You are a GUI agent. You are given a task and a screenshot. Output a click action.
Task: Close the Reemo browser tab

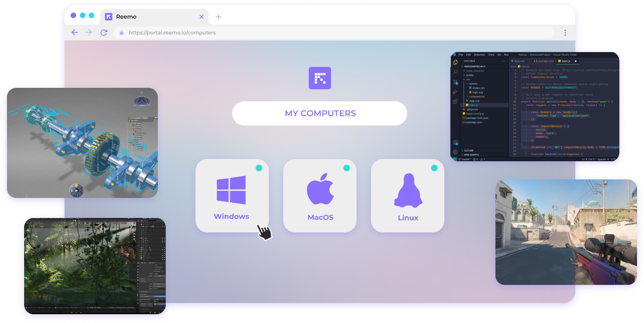202,17
